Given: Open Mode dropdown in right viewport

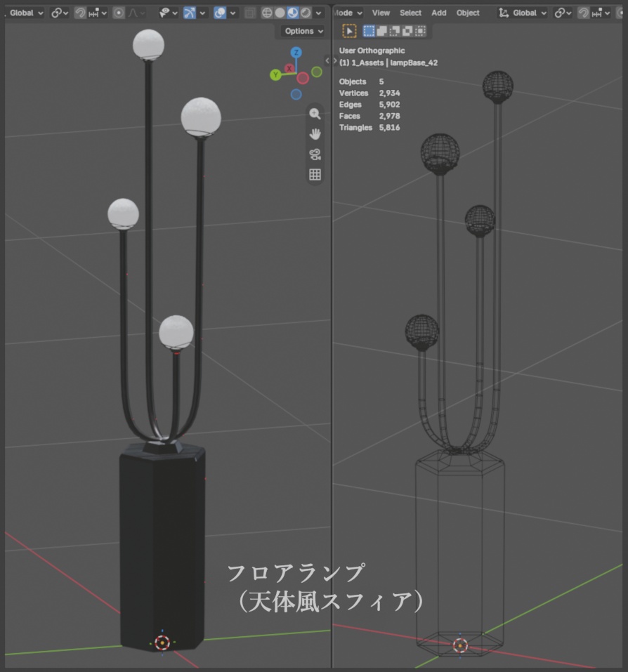Looking at the screenshot, I should click(x=348, y=13).
